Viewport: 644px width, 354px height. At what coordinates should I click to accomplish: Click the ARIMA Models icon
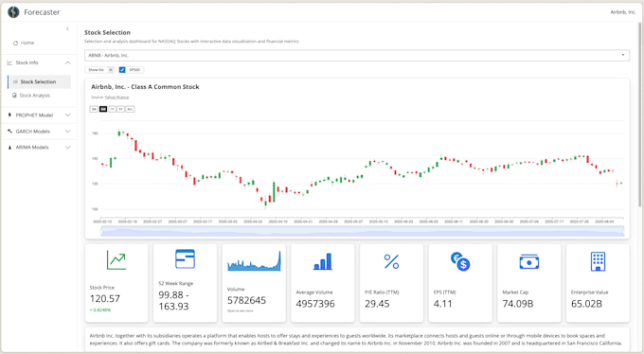(9, 148)
